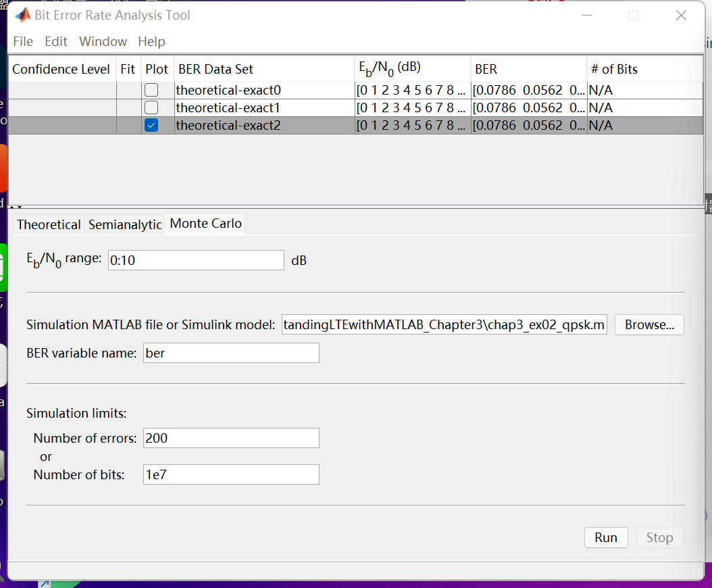The image size is (712, 588).
Task: Minimize the Bit Error Rate Analysis Tool window
Action: [586, 16]
